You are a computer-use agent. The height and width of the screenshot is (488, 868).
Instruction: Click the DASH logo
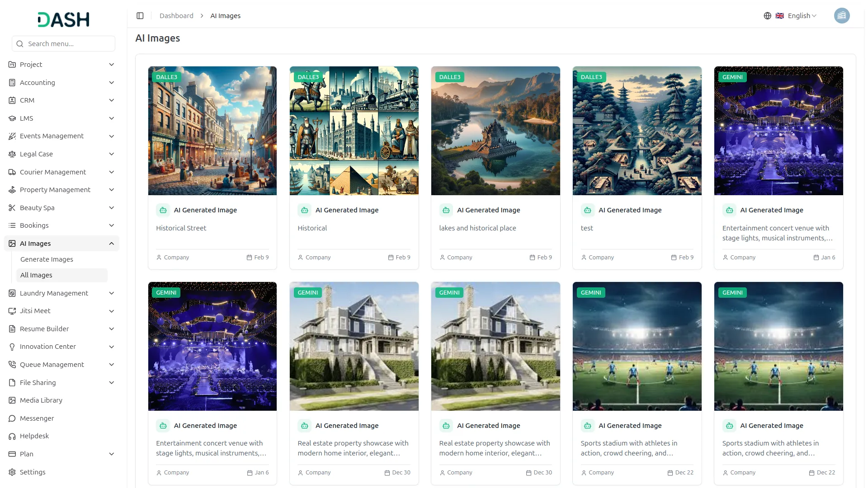[x=63, y=19]
